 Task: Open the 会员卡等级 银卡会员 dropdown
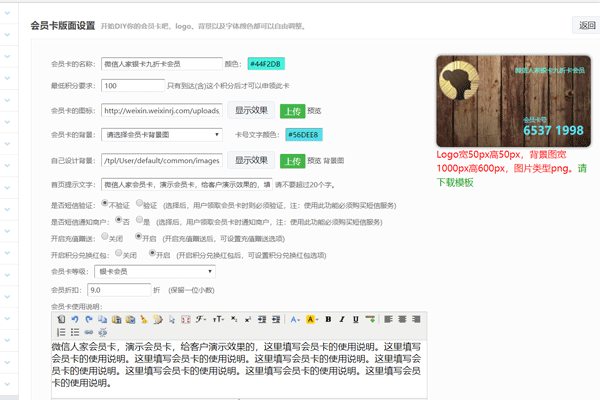tap(155, 271)
